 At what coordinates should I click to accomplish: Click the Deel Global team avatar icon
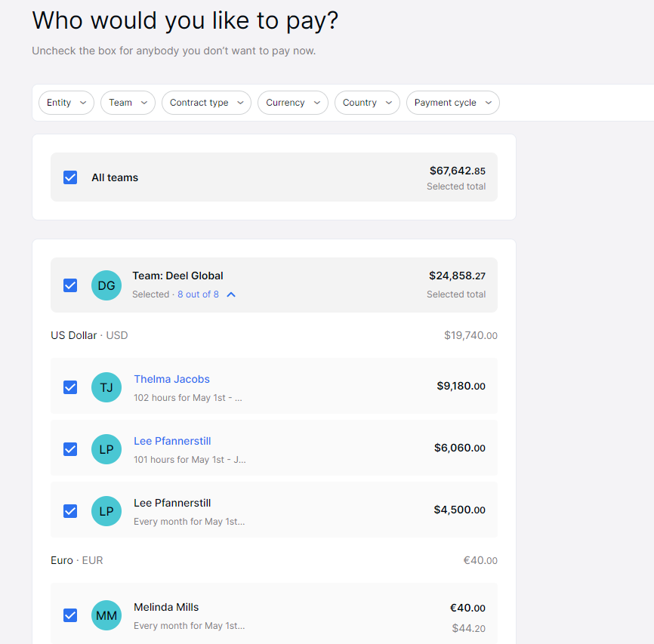click(106, 285)
